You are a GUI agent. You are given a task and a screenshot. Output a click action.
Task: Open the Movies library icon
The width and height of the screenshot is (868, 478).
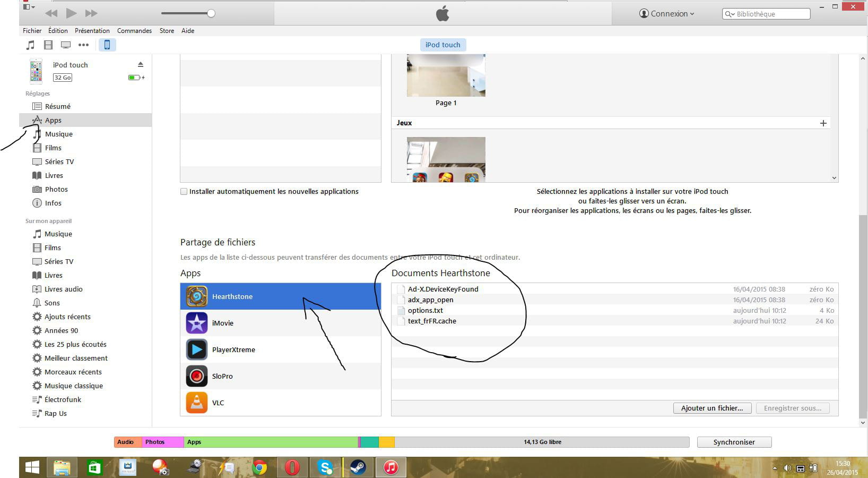pyautogui.click(x=48, y=45)
